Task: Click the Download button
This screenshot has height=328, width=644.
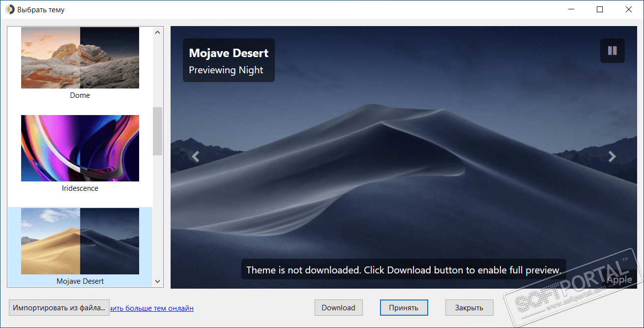Action: point(338,308)
